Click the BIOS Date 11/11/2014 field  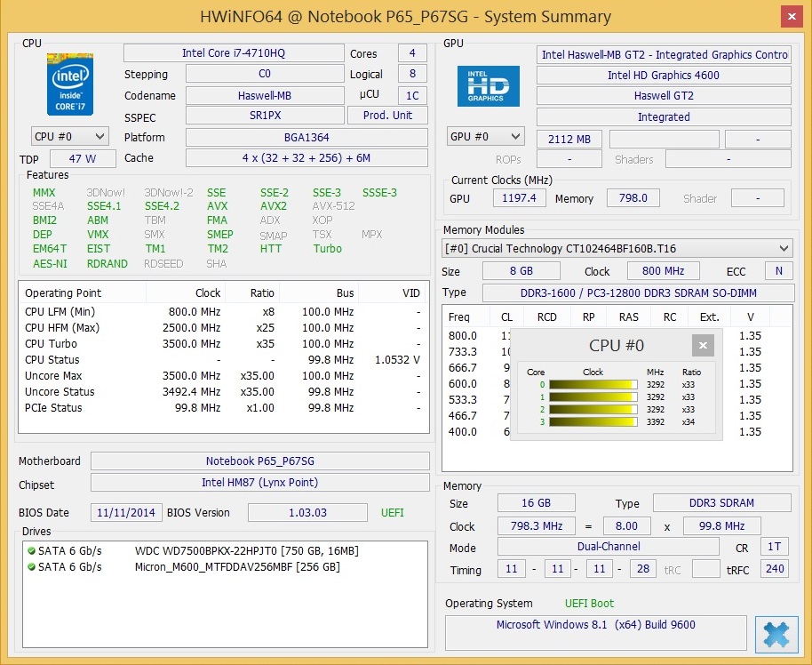click(126, 513)
